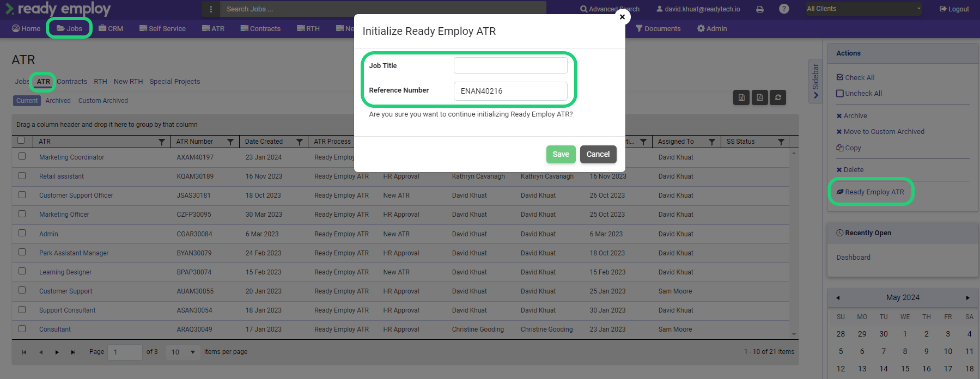Switch to the New RTH tab
Viewport: 980px width, 379px height.
(128, 82)
